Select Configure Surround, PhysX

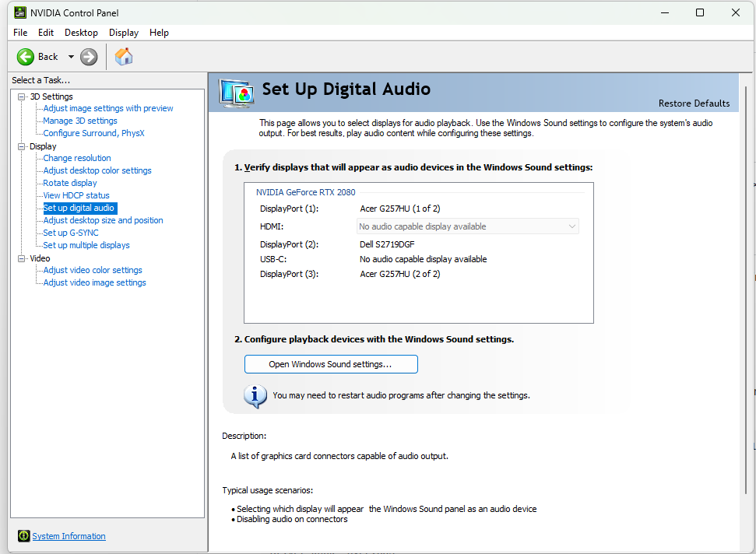tap(93, 133)
